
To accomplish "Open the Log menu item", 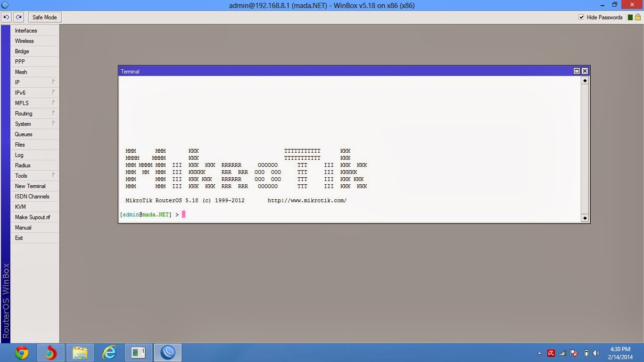I will tap(35, 155).
